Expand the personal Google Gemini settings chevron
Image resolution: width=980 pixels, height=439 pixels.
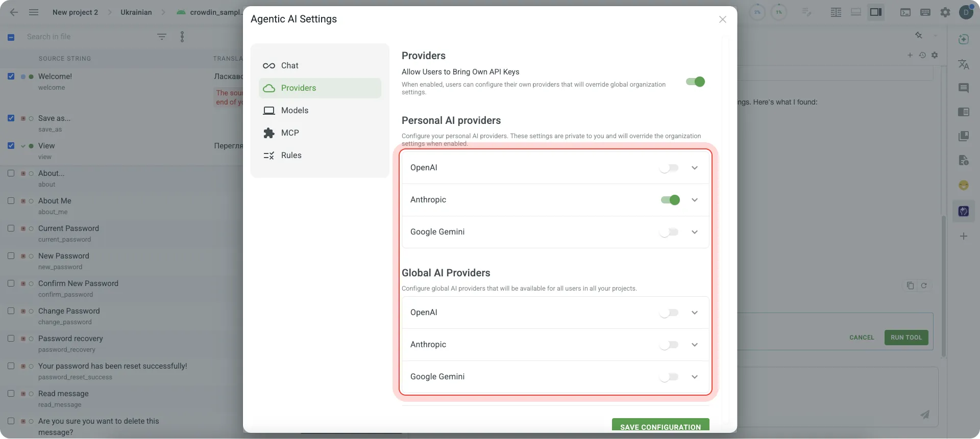(x=695, y=232)
